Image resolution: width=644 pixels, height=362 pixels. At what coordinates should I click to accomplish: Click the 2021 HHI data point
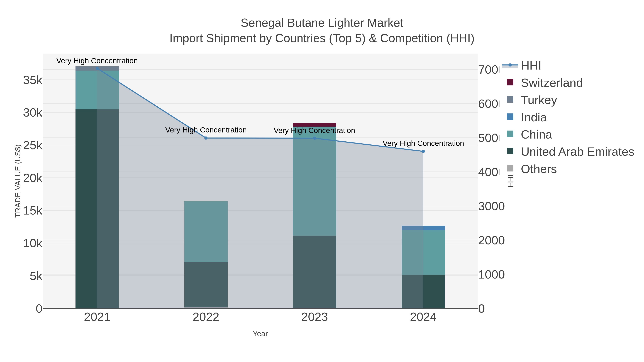97,68
